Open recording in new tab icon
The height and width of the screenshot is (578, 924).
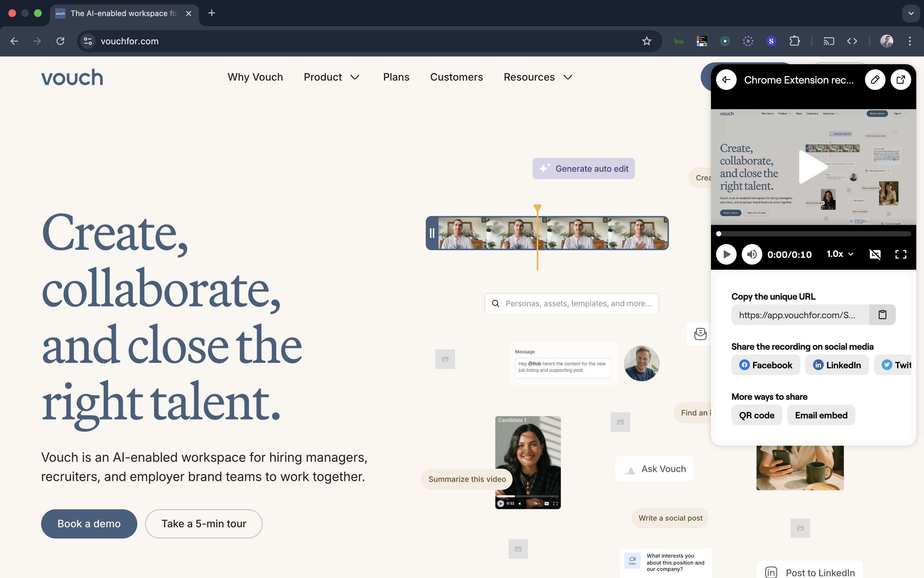(x=901, y=80)
